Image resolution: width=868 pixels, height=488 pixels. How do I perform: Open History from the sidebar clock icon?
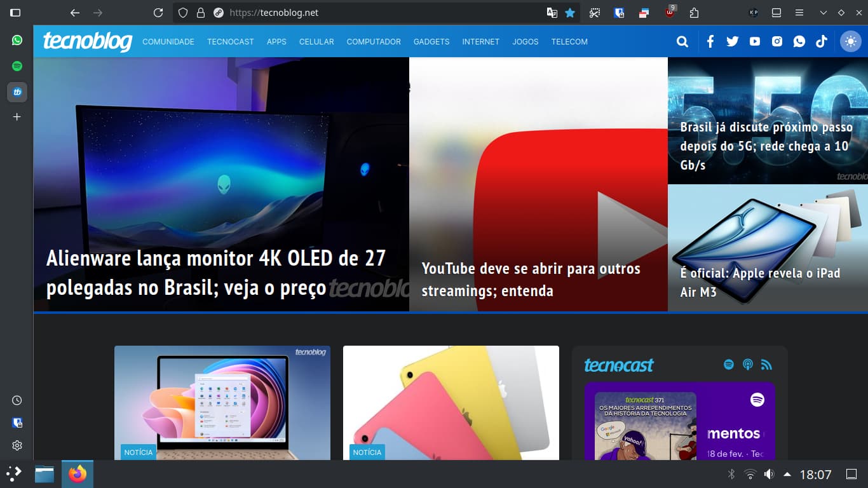(17, 400)
